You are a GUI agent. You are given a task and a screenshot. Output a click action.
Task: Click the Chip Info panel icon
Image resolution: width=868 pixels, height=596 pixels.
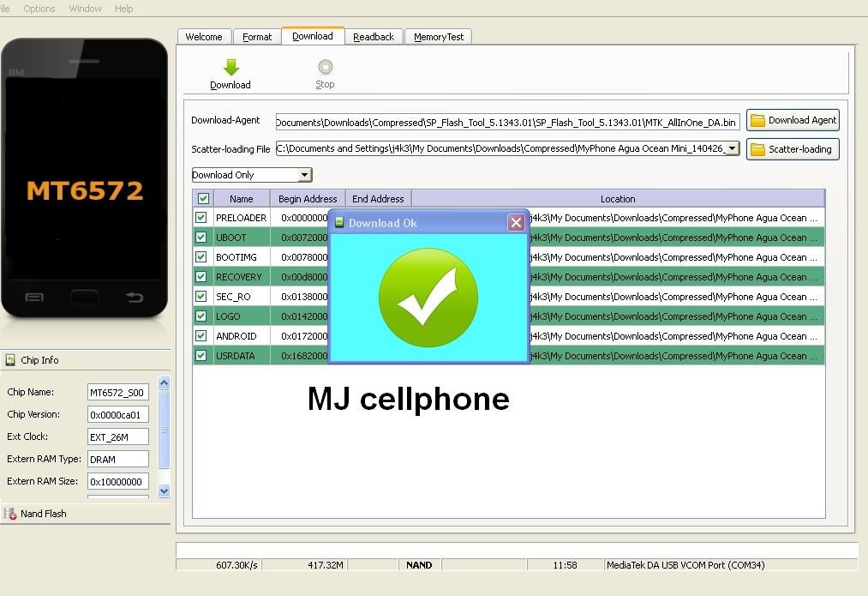(x=10, y=360)
